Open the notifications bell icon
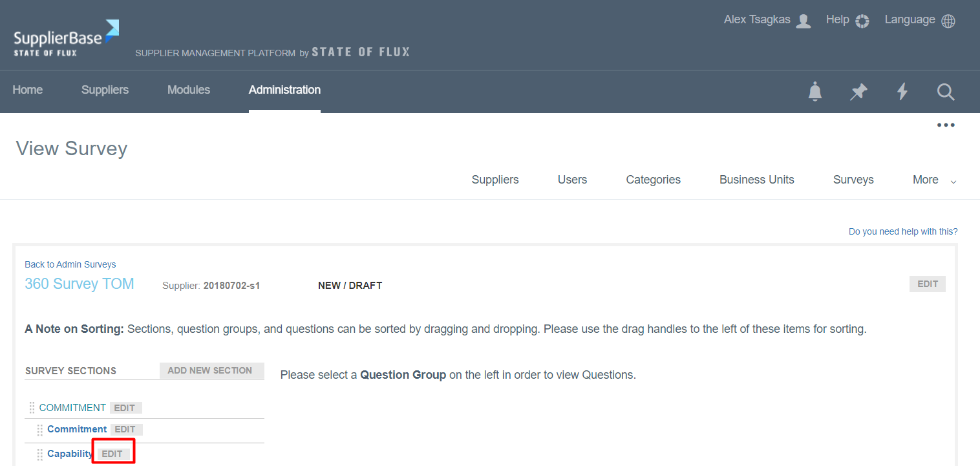The height and width of the screenshot is (466, 980). coord(815,92)
